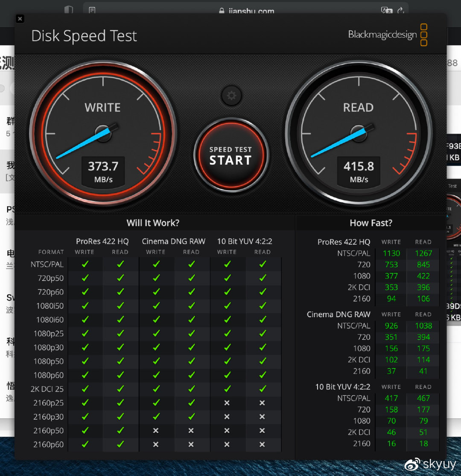Click the Disk Speed Test title
The width and height of the screenshot is (461, 476).
(x=84, y=36)
